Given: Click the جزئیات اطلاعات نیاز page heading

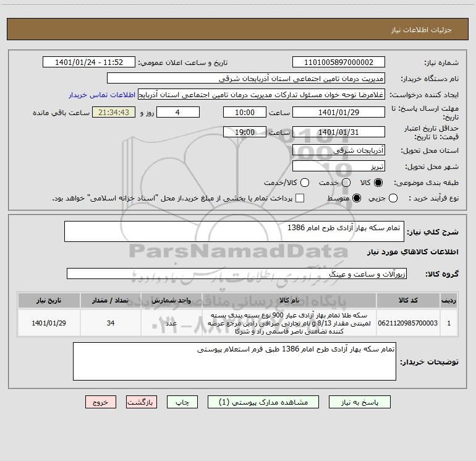Looking at the screenshot, I should [422, 30].
